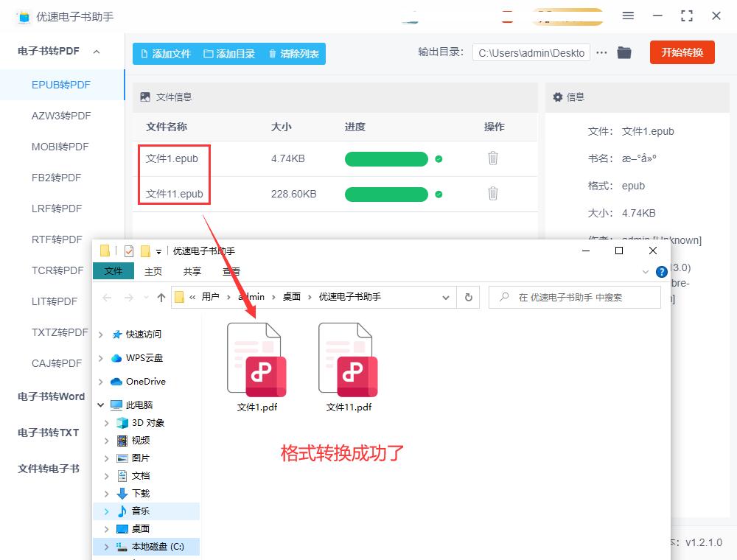Click the 添加文件 button
The width and height of the screenshot is (737, 560).
(165, 54)
